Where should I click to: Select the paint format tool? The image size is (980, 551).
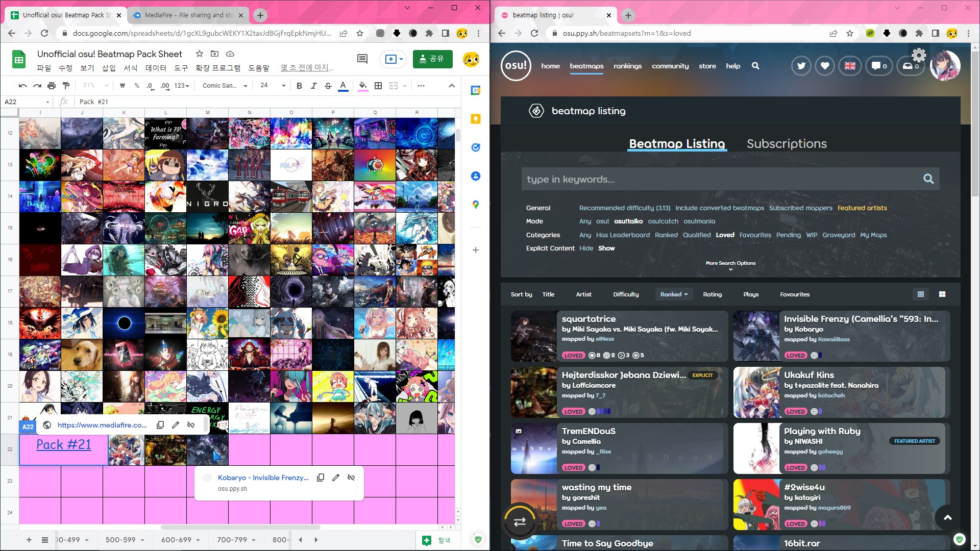(66, 86)
